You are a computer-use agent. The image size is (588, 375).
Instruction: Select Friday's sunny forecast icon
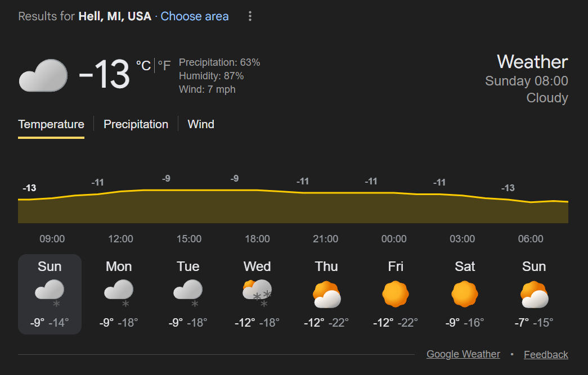coord(396,294)
